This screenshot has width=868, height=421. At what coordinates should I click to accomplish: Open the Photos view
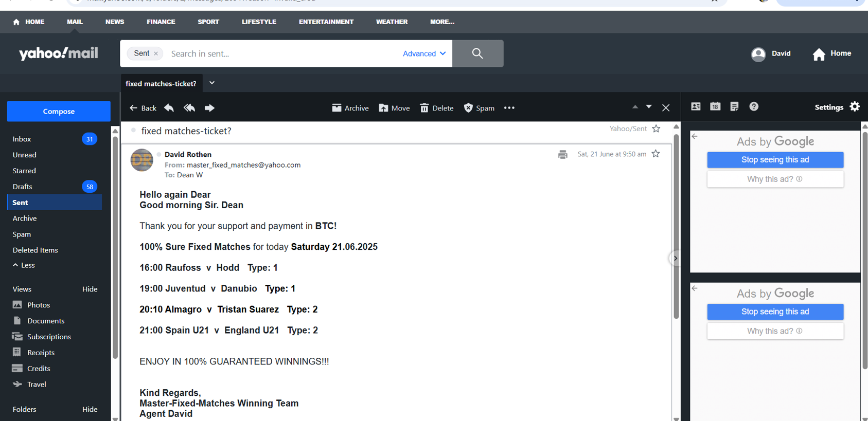pyautogui.click(x=31, y=305)
